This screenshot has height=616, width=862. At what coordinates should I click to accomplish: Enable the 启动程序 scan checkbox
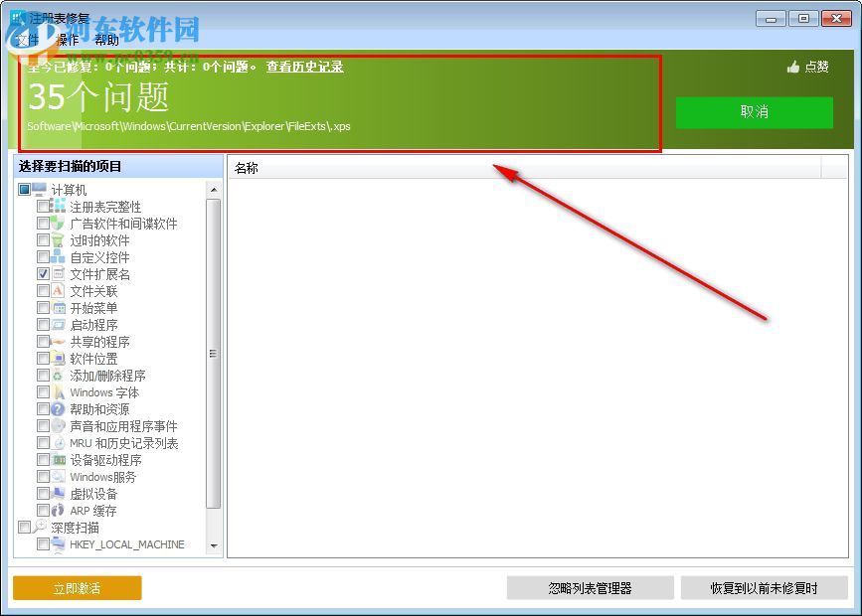pyautogui.click(x=42, y=325)
